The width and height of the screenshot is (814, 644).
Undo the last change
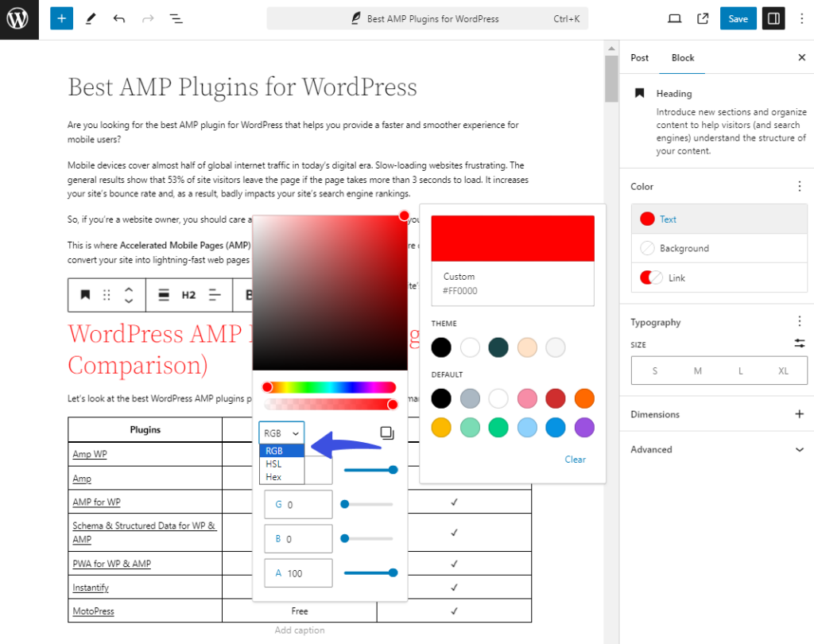119,19
